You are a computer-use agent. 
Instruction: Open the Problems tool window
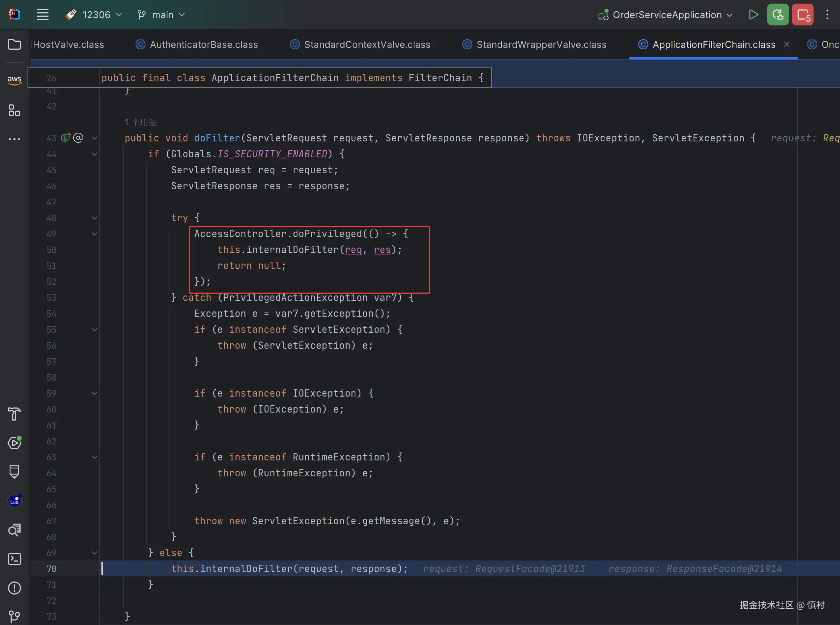14,588
